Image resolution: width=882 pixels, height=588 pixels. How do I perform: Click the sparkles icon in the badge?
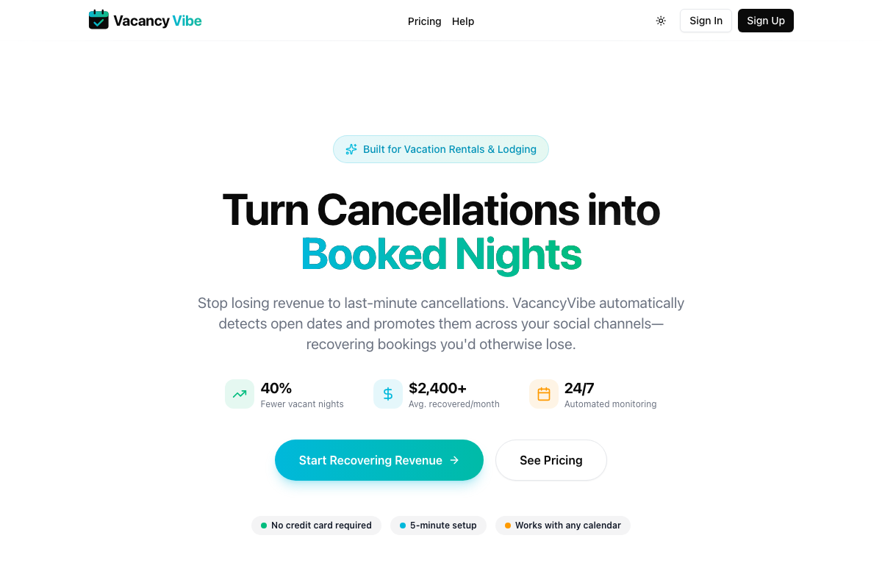[x=351, y=148]
